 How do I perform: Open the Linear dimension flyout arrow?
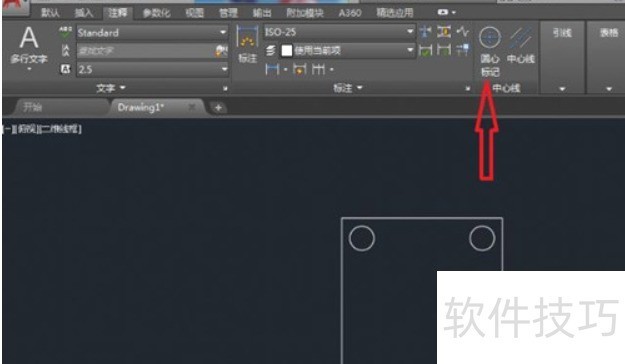(x=285, y=70)
